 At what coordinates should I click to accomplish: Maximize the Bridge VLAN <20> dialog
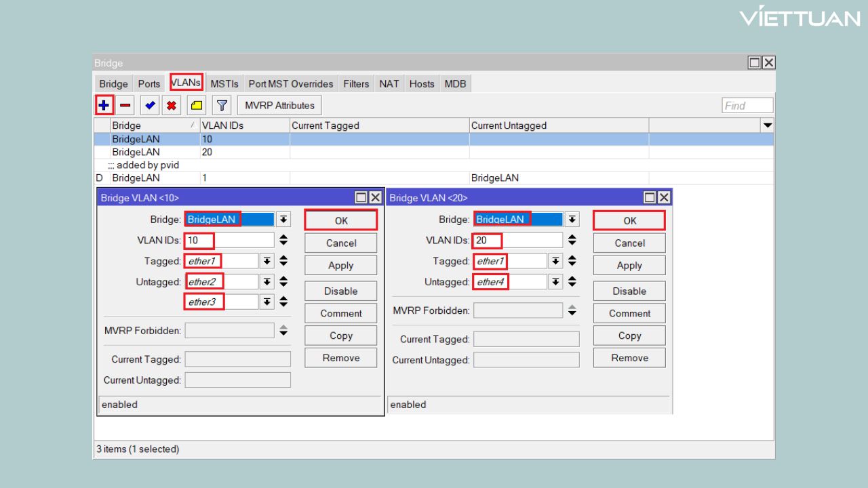pos(650,198)
